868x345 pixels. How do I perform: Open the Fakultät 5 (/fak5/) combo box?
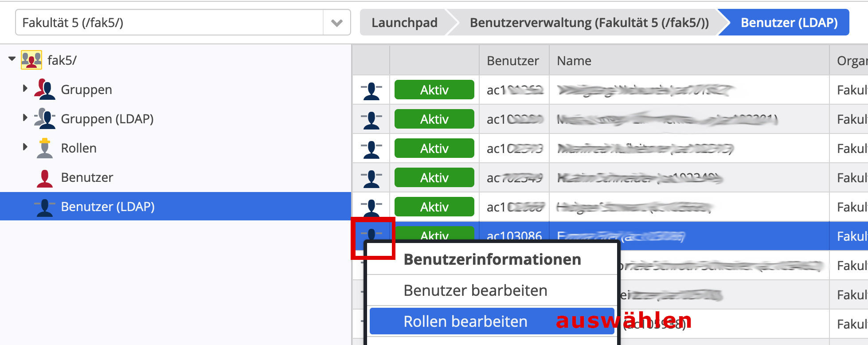183,22
